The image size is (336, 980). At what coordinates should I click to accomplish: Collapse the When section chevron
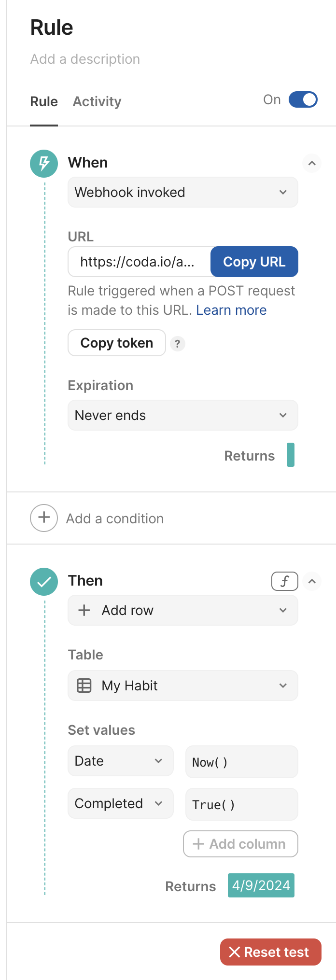312,163
